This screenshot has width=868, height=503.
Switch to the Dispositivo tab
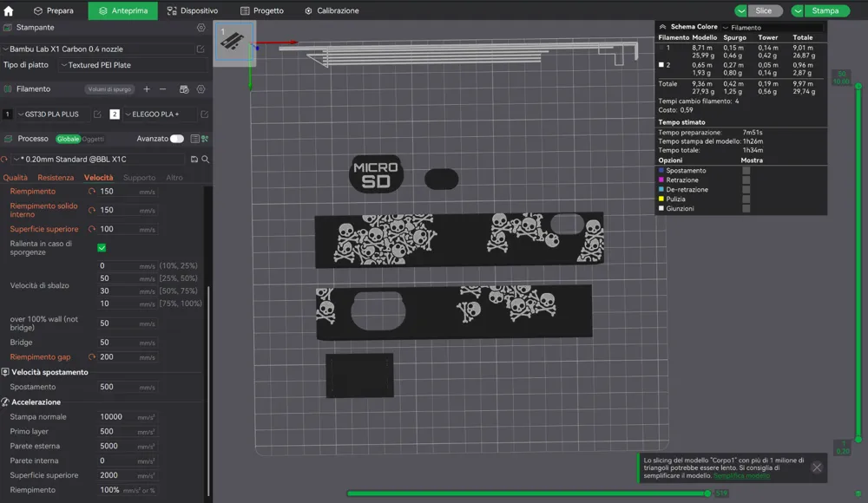(193, 10)
